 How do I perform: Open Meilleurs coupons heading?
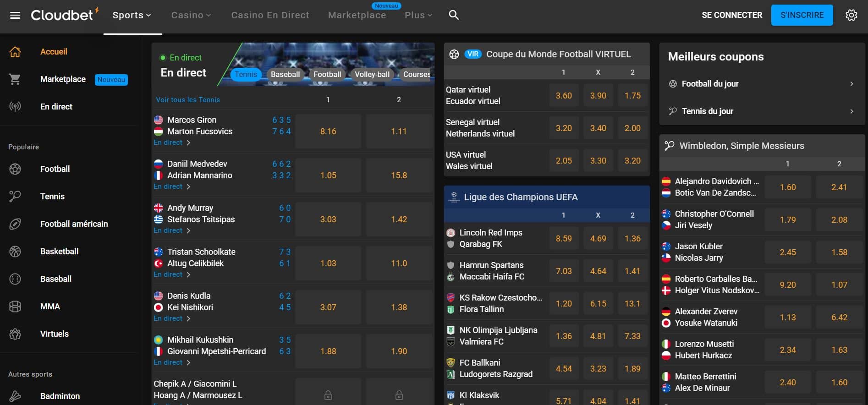716,57
